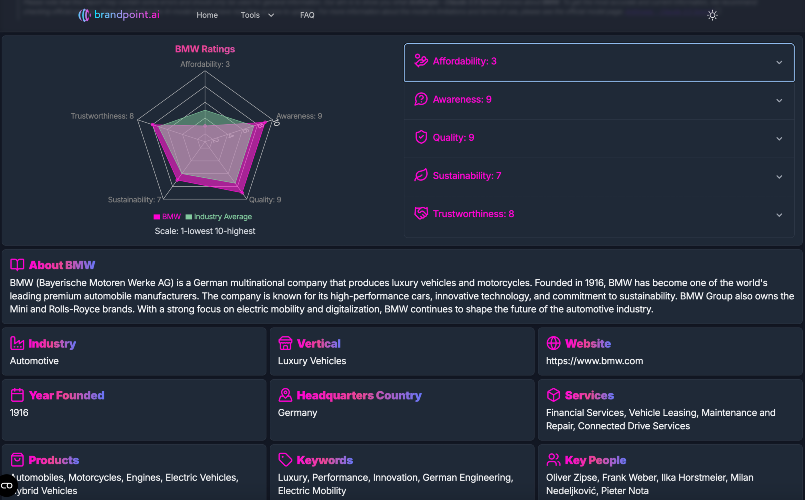The height and width of the screenshot is (500, 805).
Task: Click the Keywords tag icon
Action: (x=285, y=459)
